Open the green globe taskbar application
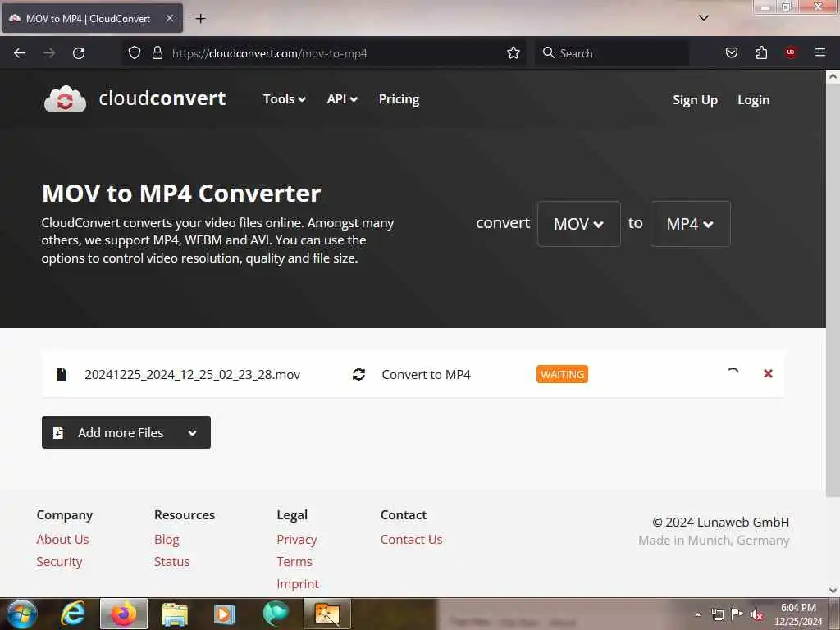 pos(276,614)
